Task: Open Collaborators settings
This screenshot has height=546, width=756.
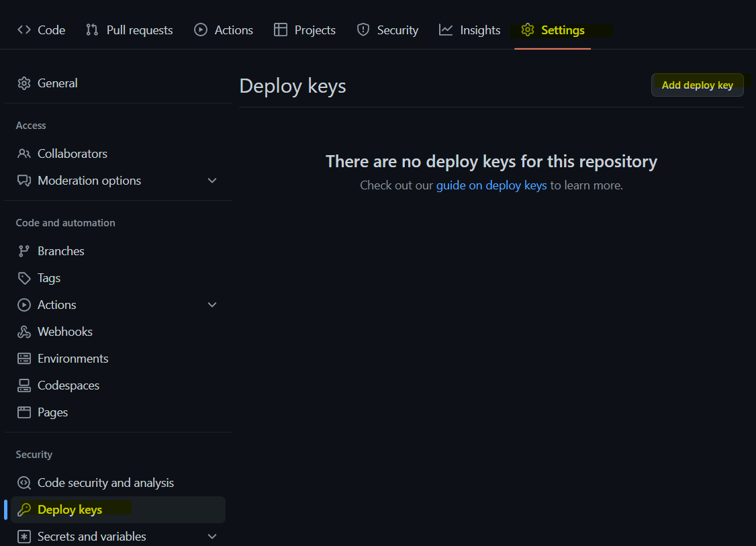Action: pos(118,154)
